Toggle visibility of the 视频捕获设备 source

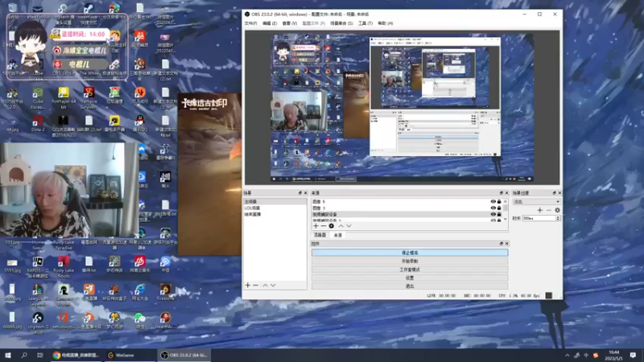[x=493, y=214]
